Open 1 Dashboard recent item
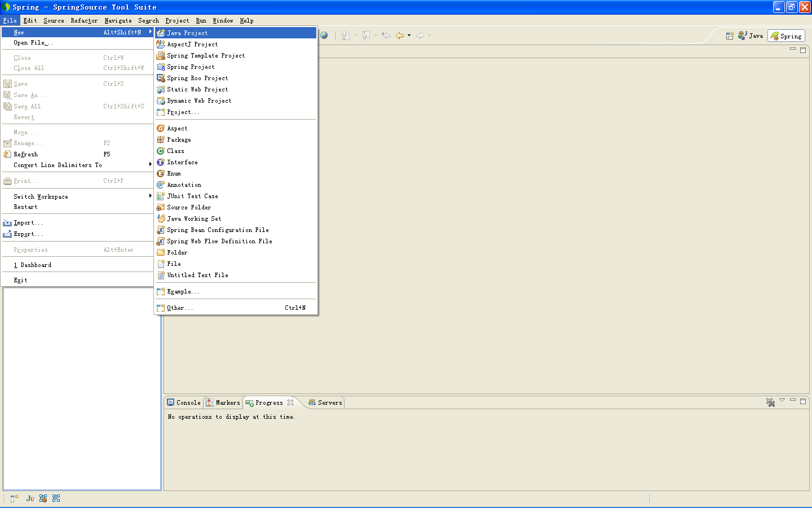Screen dimensions: 812x508 [77, 265]
